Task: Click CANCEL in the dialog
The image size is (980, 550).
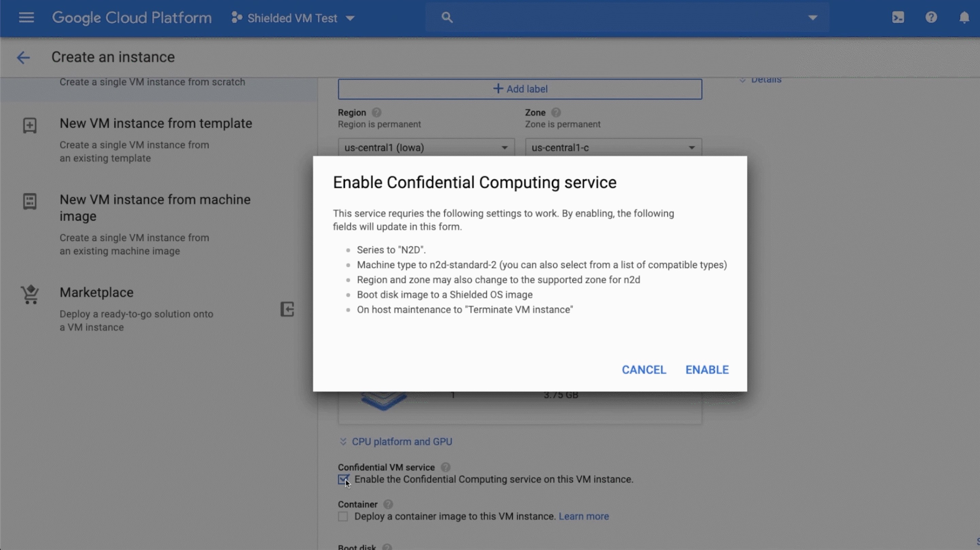Action: [x=644, y=370]
